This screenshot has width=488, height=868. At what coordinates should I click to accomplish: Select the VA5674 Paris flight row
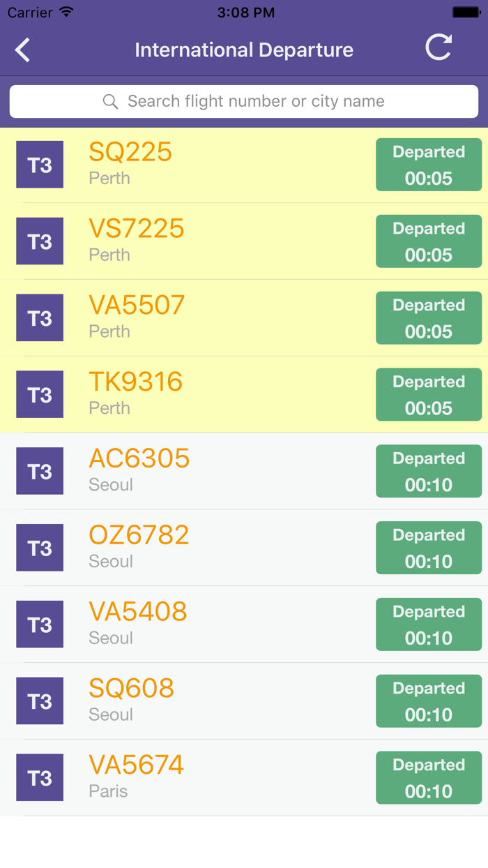209,777
